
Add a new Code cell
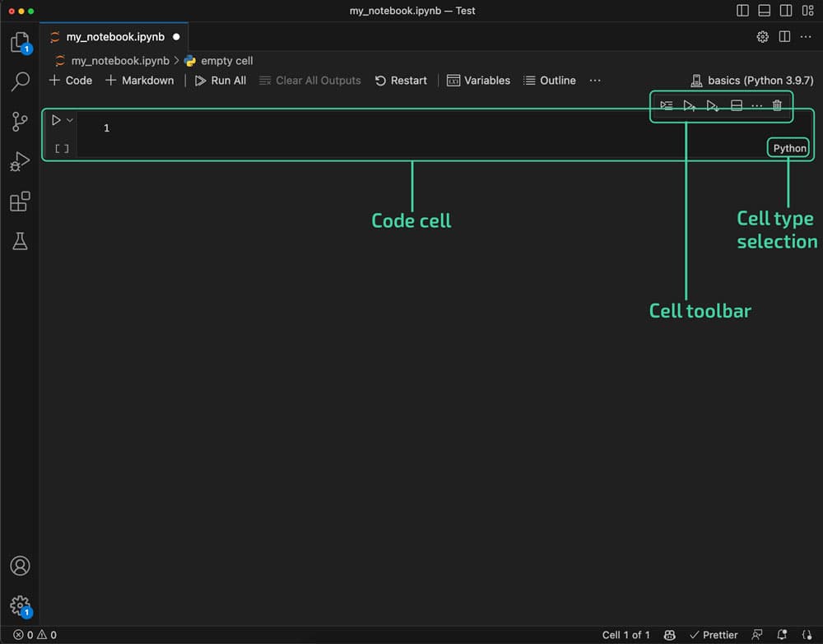pos(70,81)
